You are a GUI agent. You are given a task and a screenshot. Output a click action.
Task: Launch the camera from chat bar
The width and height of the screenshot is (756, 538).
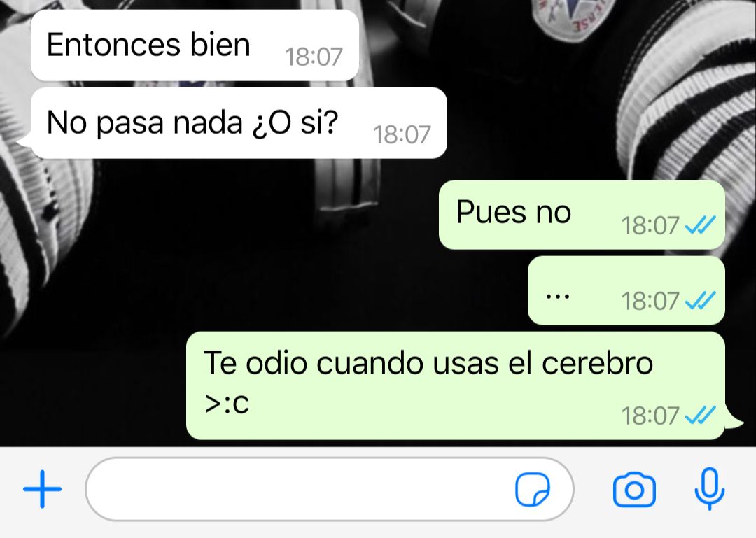[634, 490]
